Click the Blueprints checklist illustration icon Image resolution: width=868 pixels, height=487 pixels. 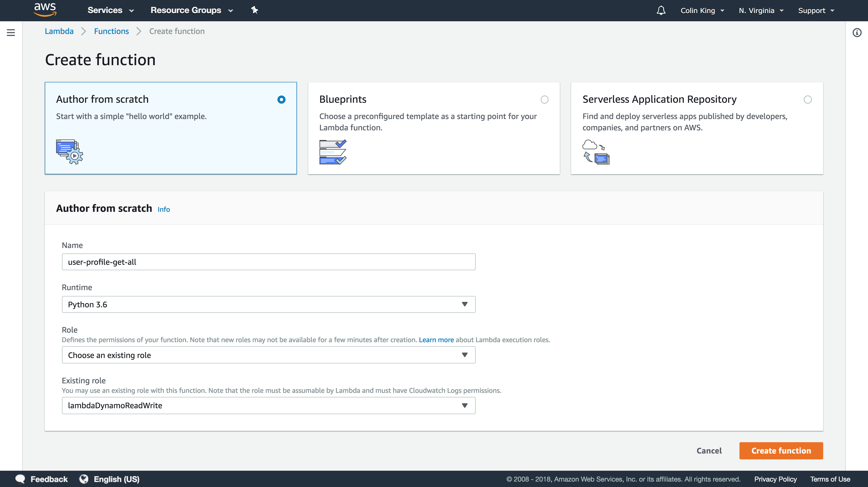pos(333,152)
